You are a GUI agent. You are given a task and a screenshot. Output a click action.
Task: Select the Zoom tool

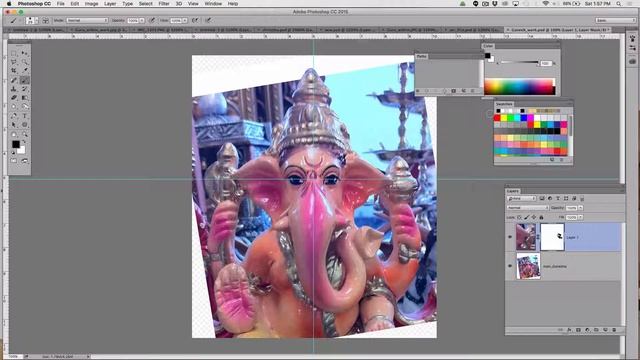24,134
